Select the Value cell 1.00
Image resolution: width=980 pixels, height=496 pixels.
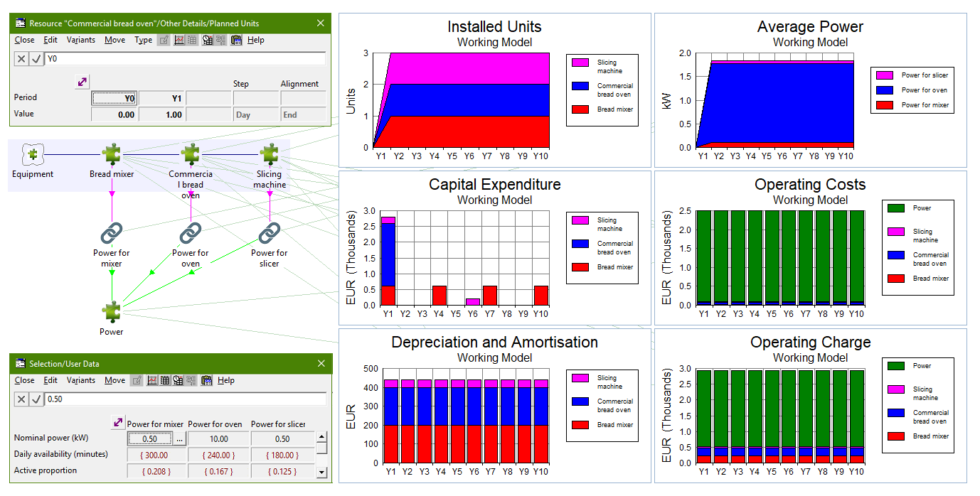pos(161,114)
